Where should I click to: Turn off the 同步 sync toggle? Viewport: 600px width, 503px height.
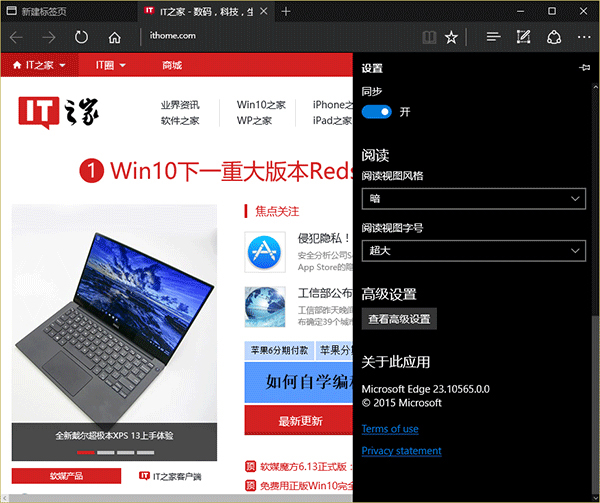pyautogui.click(x=377, y=112)
